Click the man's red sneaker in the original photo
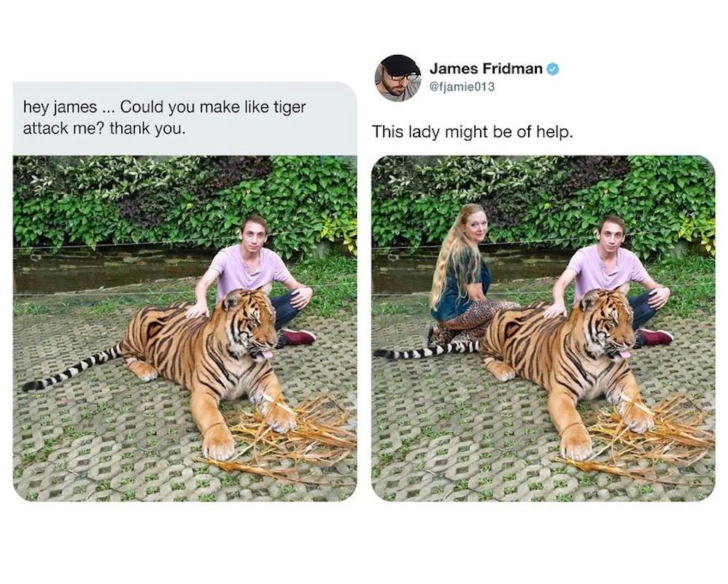Image resolution: width=728 pixels, height=584 pixels. click(x=298, y=337)
